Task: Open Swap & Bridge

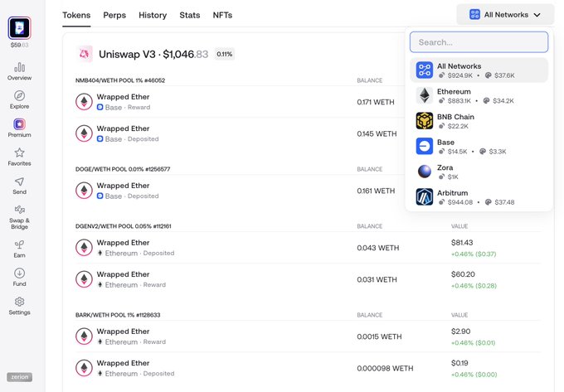Action: 19,217
